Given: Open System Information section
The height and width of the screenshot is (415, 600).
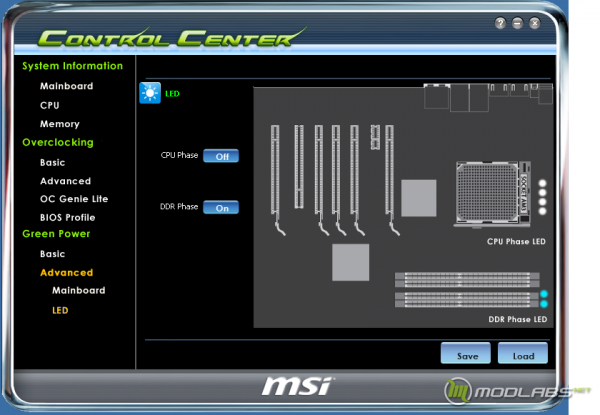Looking at the screenshot, I should click(72, 66).
